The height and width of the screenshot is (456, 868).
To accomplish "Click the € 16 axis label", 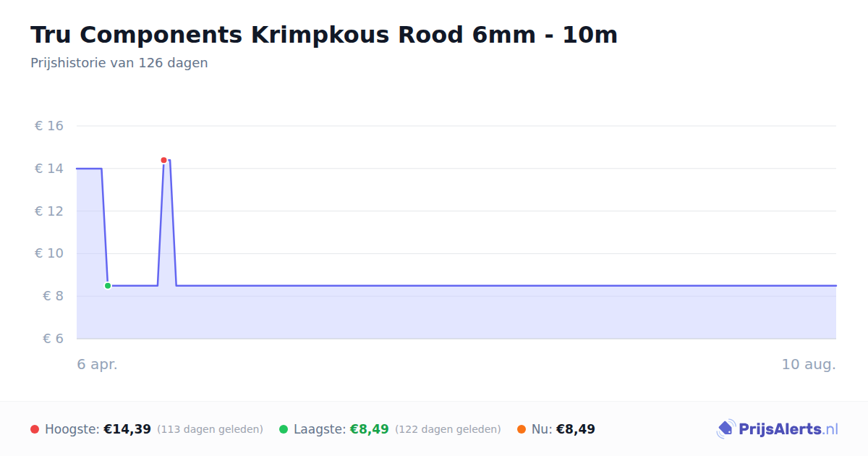I will point(49,126).
